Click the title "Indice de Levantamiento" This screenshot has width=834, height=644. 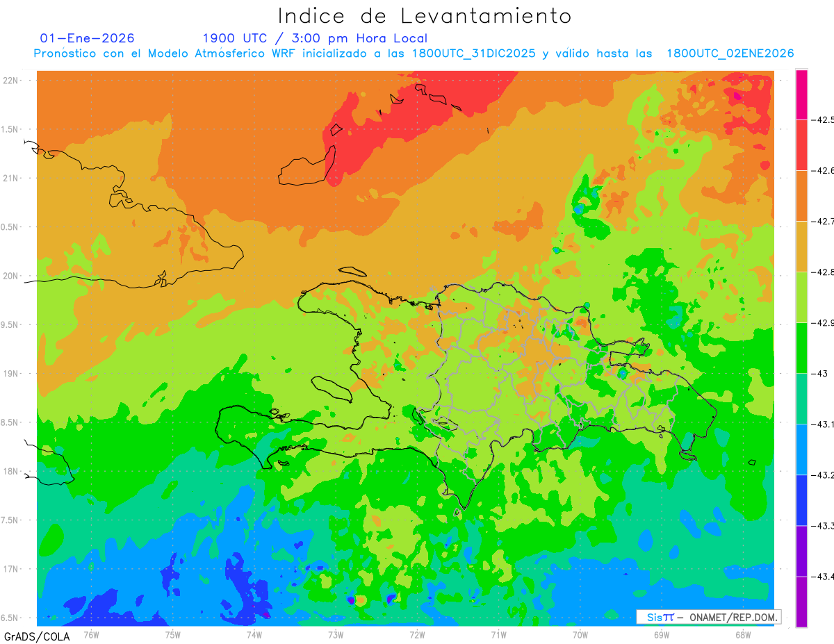[425, 15]
